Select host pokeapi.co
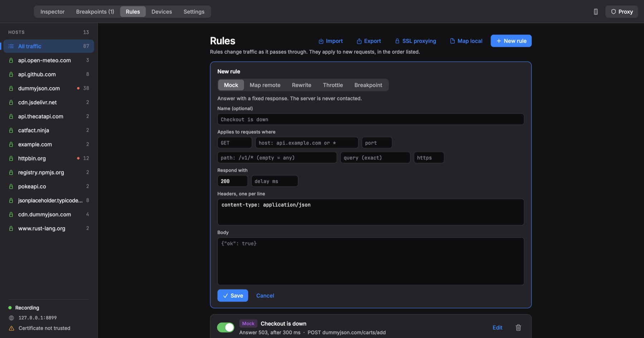The height and width of the screenshot is (338, 644). (x=49, y=186)
